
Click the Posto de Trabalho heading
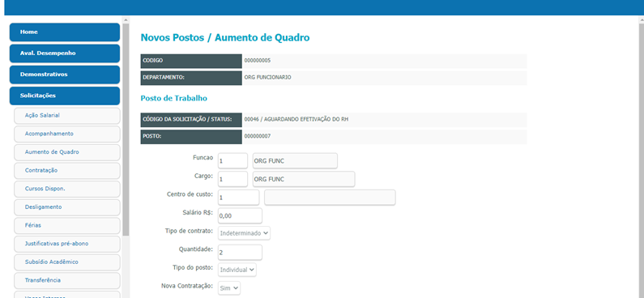coord(173,99)
